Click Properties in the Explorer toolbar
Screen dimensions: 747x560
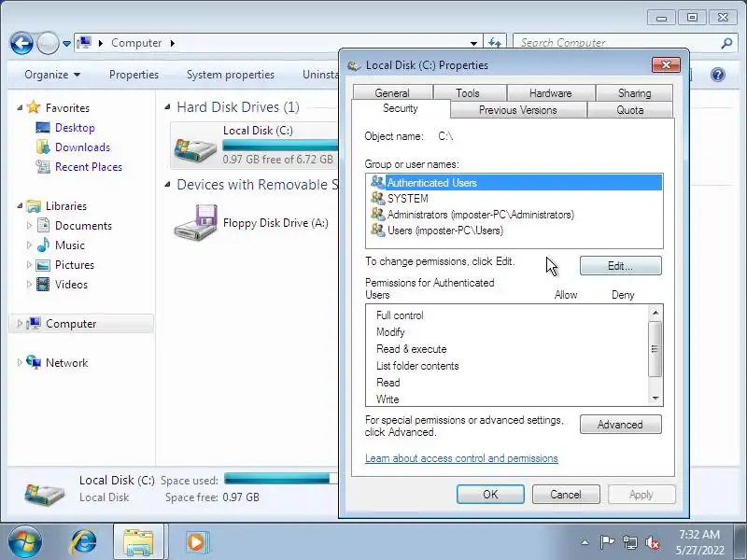click(x=134, y=75)
